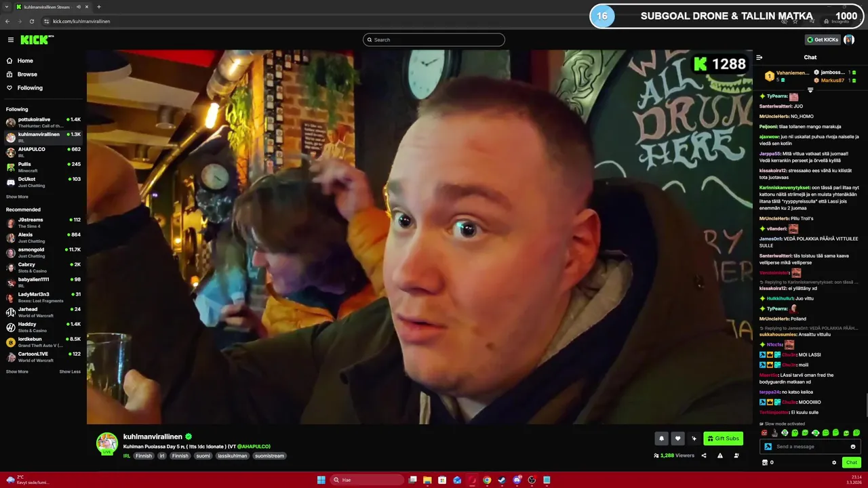The width and height of the screenshot is (868, 488).
Task: Click the user icon beside report
Action: point(736,455)
